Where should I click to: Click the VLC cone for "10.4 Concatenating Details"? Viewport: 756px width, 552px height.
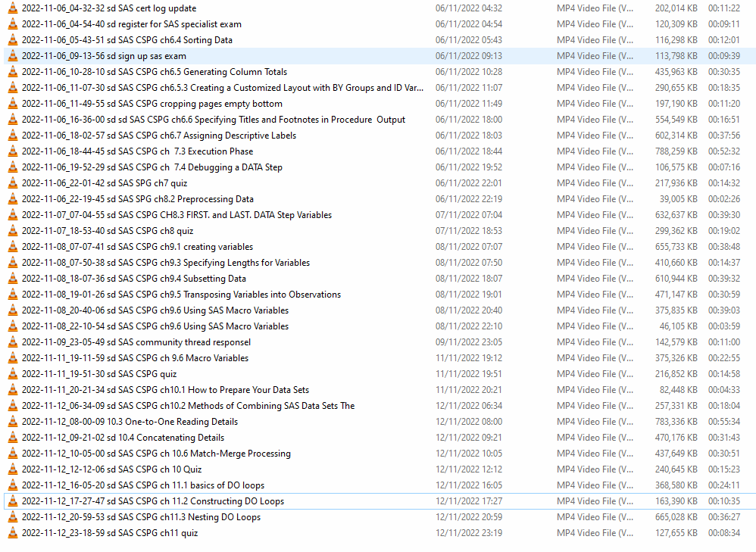pos(13,437)
